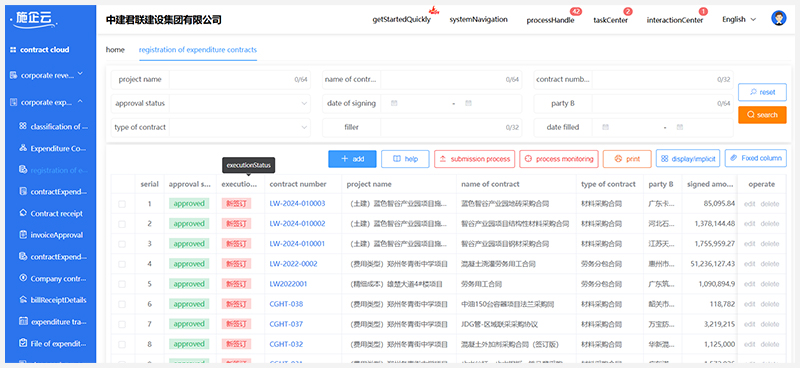
Task: Click the submission process button
Action: click(474, 159)
